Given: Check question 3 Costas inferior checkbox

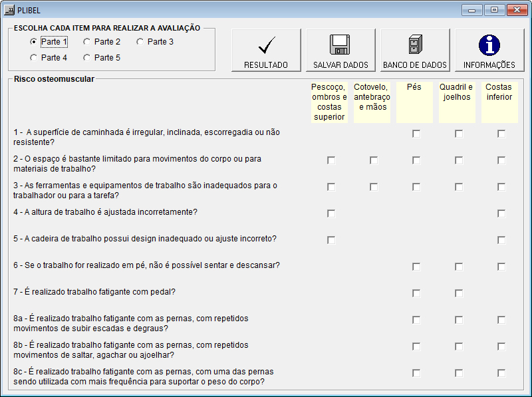Looking at the screenshot, I should (x=501, y=187).
